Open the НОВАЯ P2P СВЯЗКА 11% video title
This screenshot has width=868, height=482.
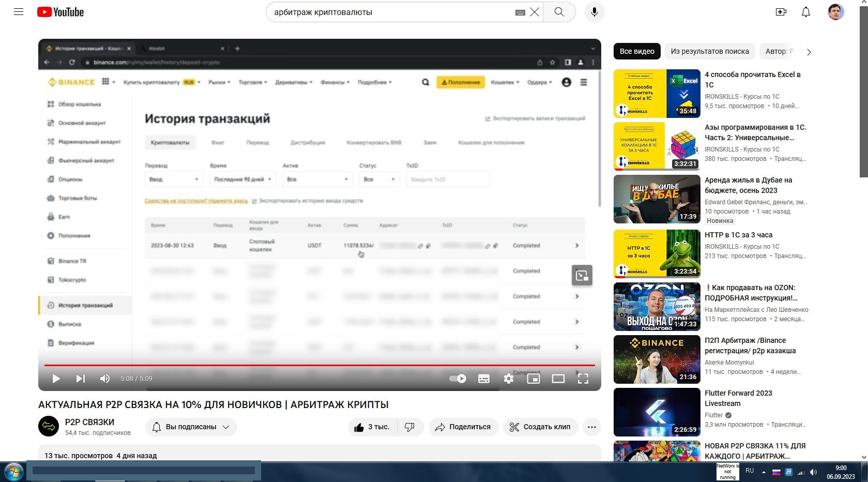pyautogui.click(x=755, y=451)
